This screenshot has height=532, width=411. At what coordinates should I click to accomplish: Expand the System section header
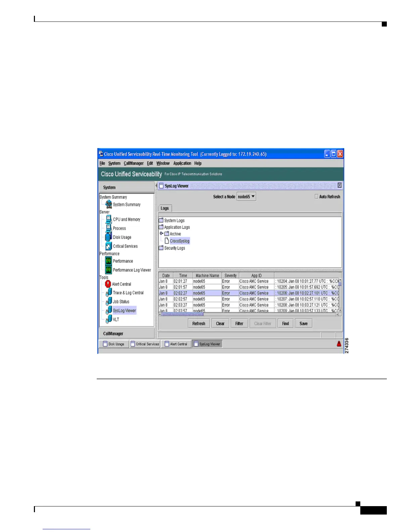[127, 187]
